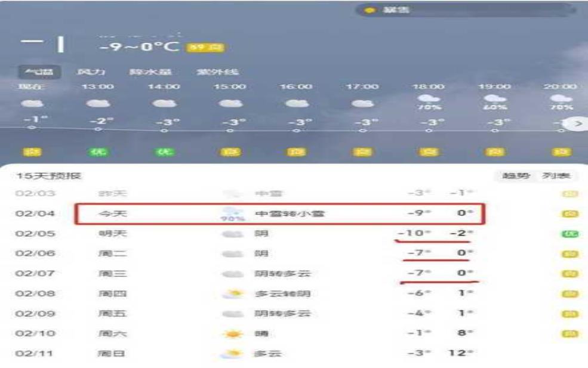Tap the overcast icon in the 02/05 row
The height and width of the screenshot is (368, 588).
[233, 234]
